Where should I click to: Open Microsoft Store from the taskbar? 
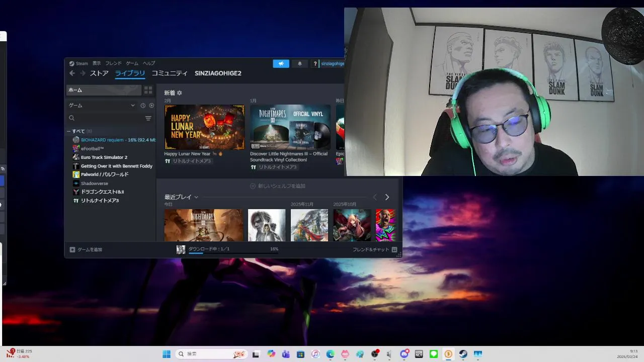(300, 354)
